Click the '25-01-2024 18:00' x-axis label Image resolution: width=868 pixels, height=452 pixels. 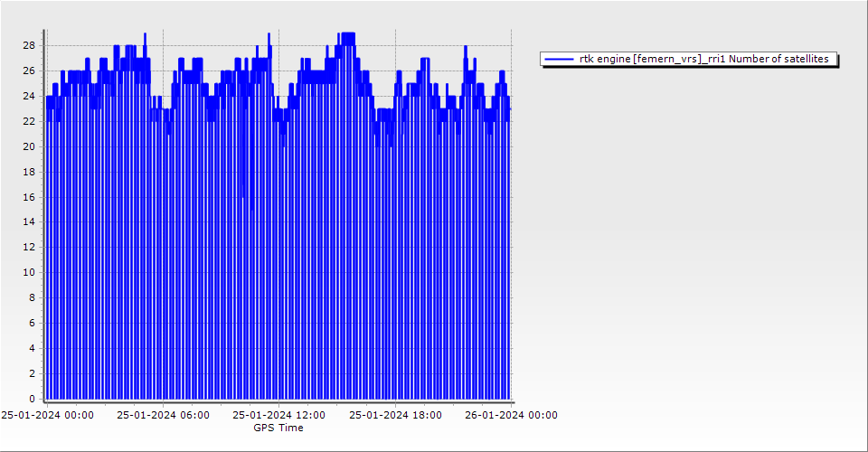click(395, 415)
